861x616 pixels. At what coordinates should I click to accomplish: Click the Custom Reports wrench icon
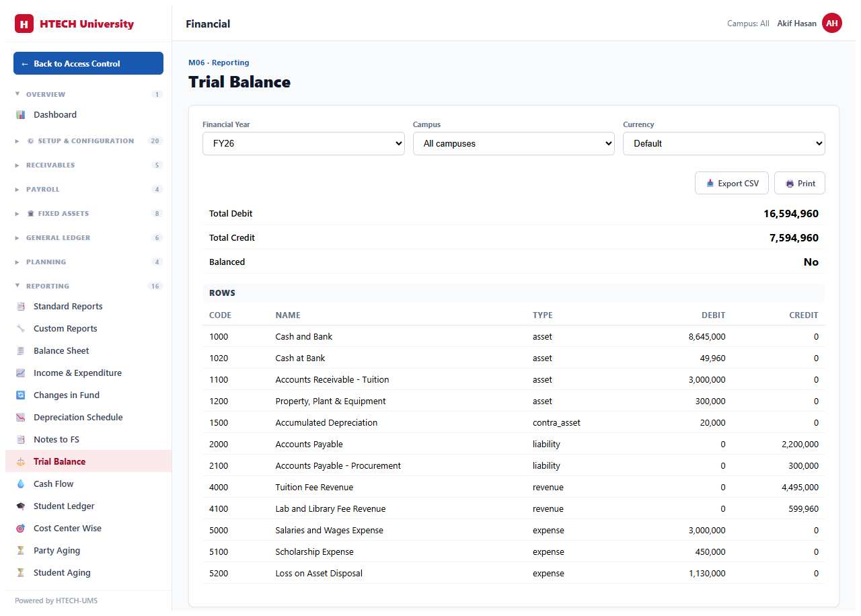(20, 329)
